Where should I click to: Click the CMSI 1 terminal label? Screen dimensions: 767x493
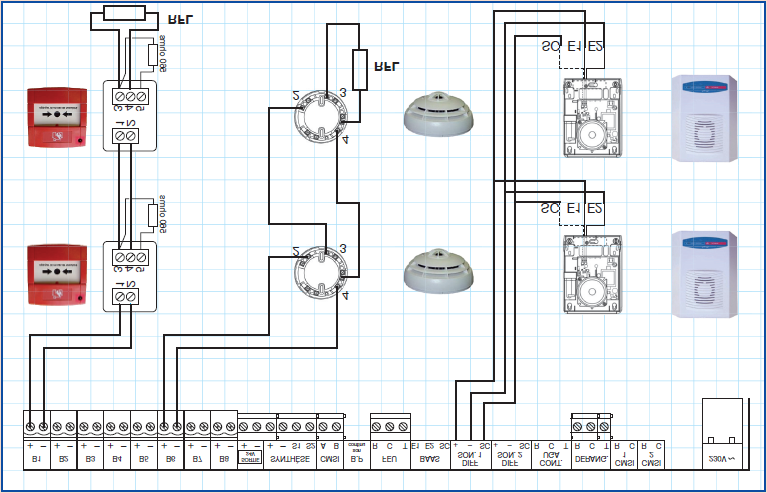point(624,457)
